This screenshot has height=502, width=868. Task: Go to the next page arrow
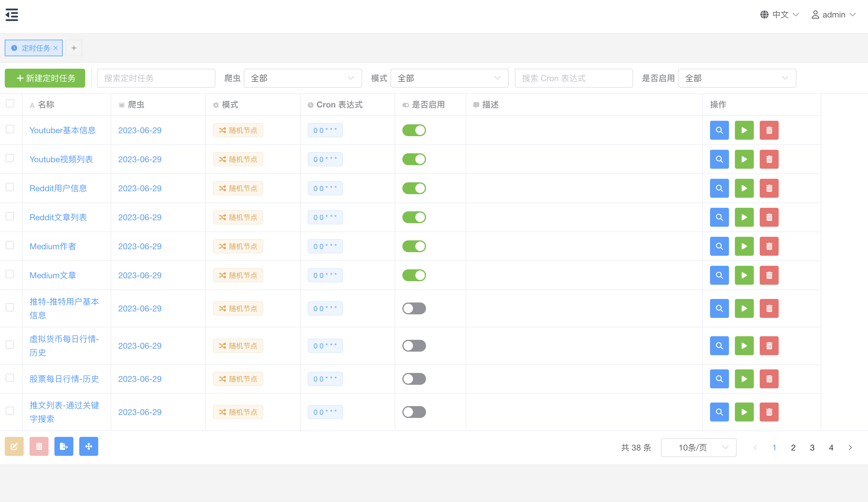(850, 448)
